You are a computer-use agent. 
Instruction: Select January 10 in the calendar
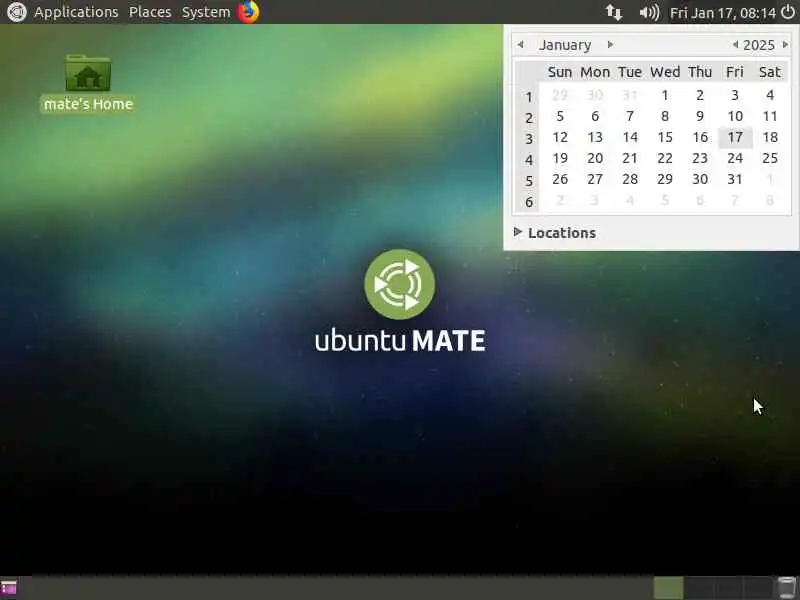coord(735,116)
